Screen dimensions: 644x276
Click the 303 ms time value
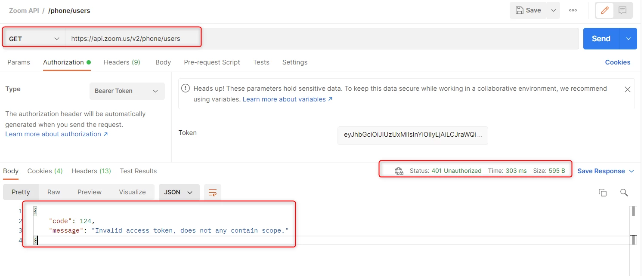(516, 171)
